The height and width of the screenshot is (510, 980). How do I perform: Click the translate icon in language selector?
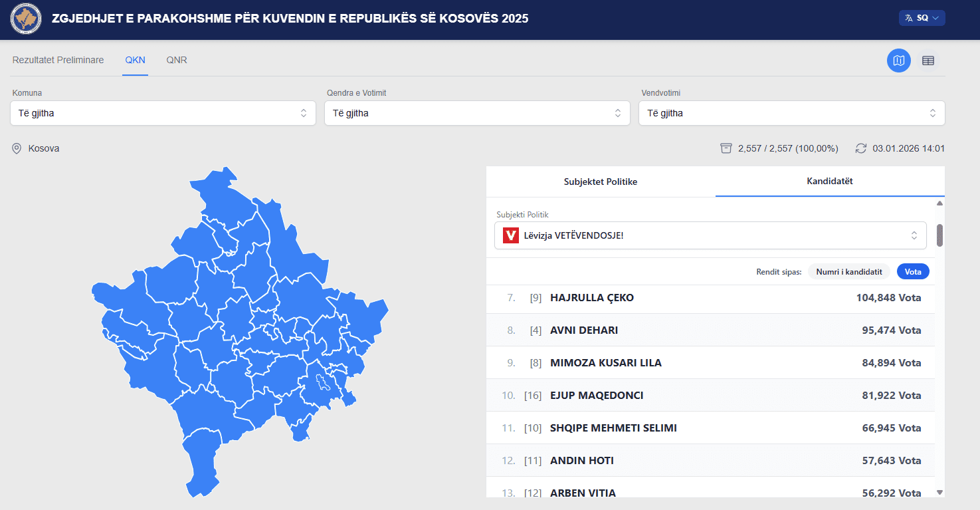point(909,18)
